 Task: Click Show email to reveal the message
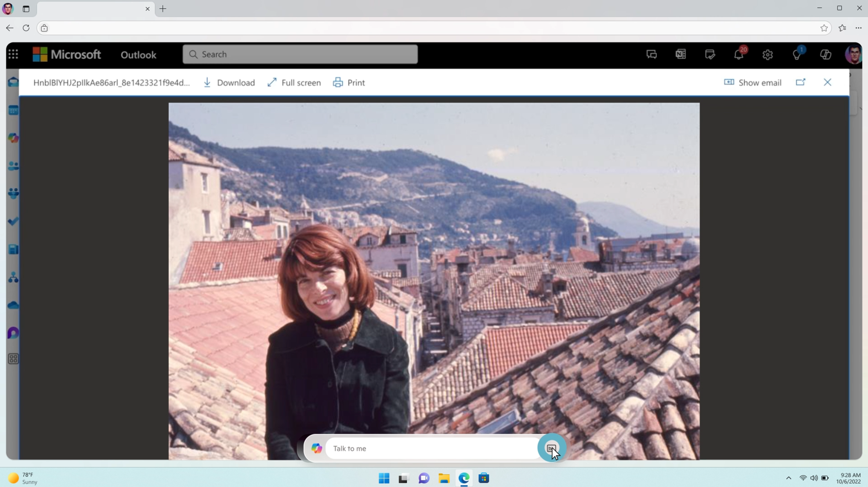(x=752, y=83)
